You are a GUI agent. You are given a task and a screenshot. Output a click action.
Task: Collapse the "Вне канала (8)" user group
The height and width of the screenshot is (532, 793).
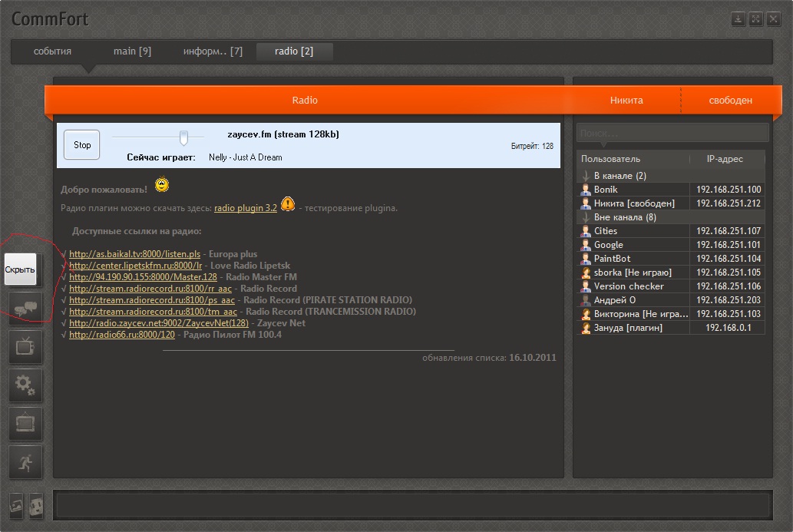(x=586, y=217)
